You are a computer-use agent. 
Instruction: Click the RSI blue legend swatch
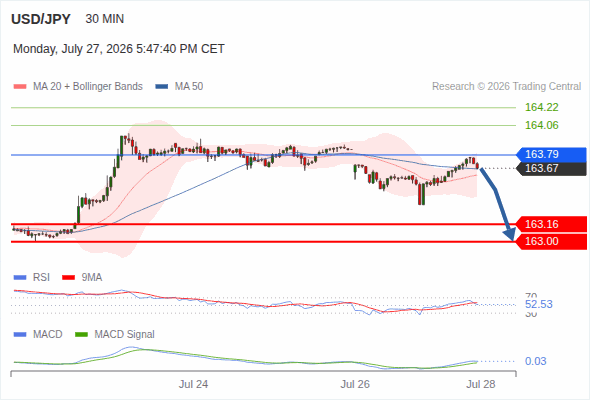20,278
